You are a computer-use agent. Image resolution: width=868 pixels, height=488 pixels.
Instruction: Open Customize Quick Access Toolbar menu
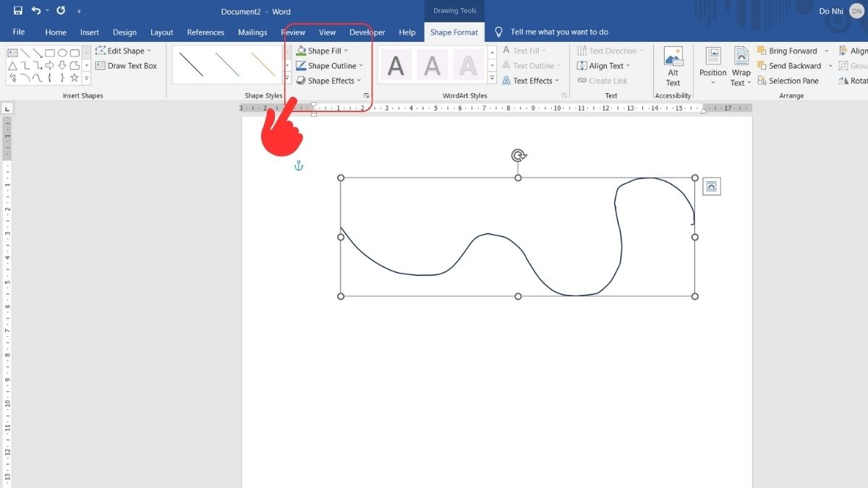79,11
